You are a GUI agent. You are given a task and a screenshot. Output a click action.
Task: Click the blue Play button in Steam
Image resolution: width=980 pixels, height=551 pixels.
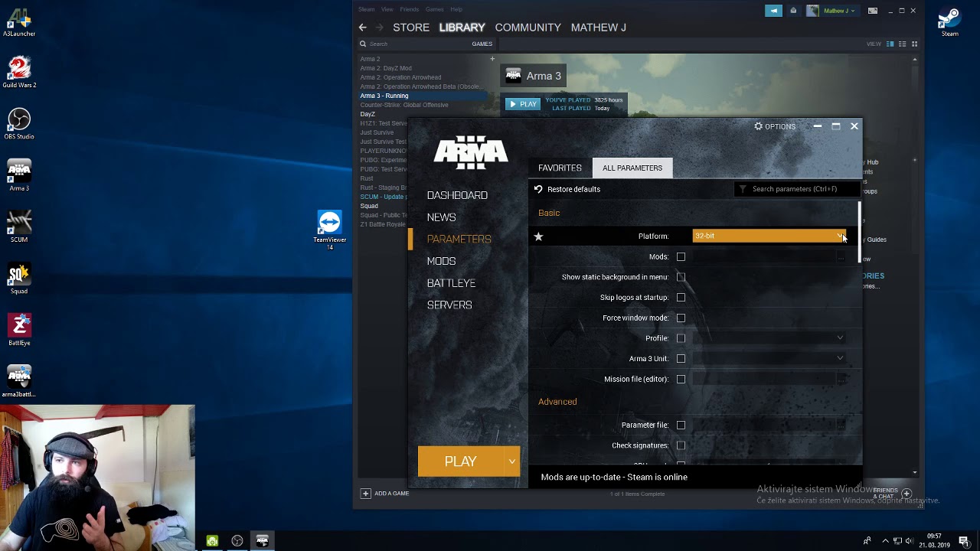click(x=523, y=104)
